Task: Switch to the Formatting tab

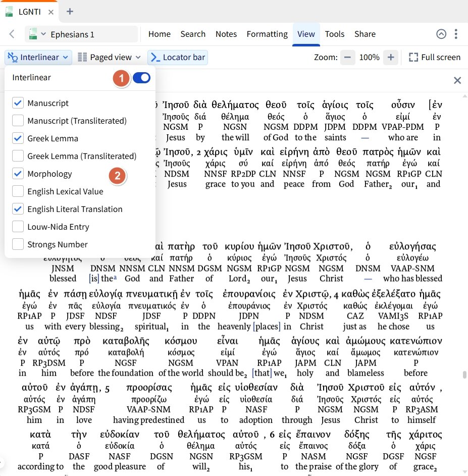Action: pos(267,34)
